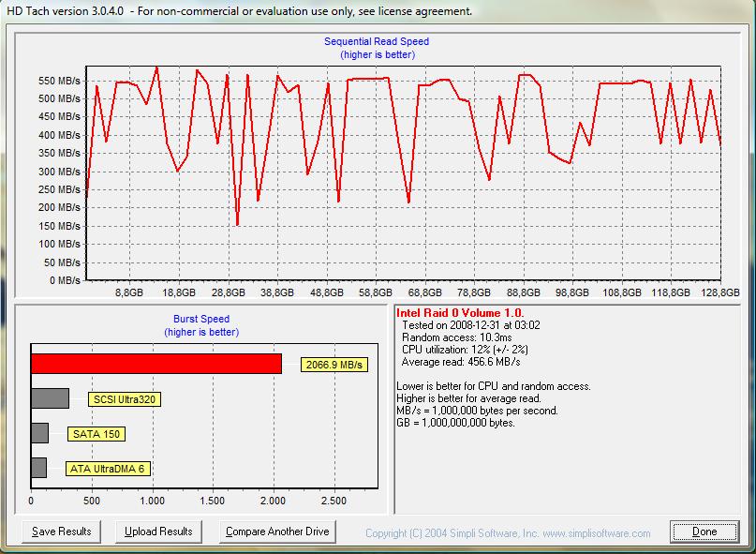Click the Intel Raid 0 Volume 1.0 heading
756x554 pixels.
click(x=460, y=313)
